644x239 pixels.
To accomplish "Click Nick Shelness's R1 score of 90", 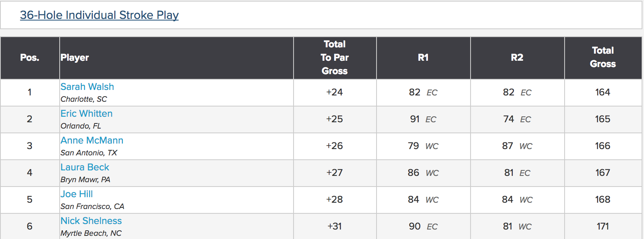I will click(x=415, y=226).
